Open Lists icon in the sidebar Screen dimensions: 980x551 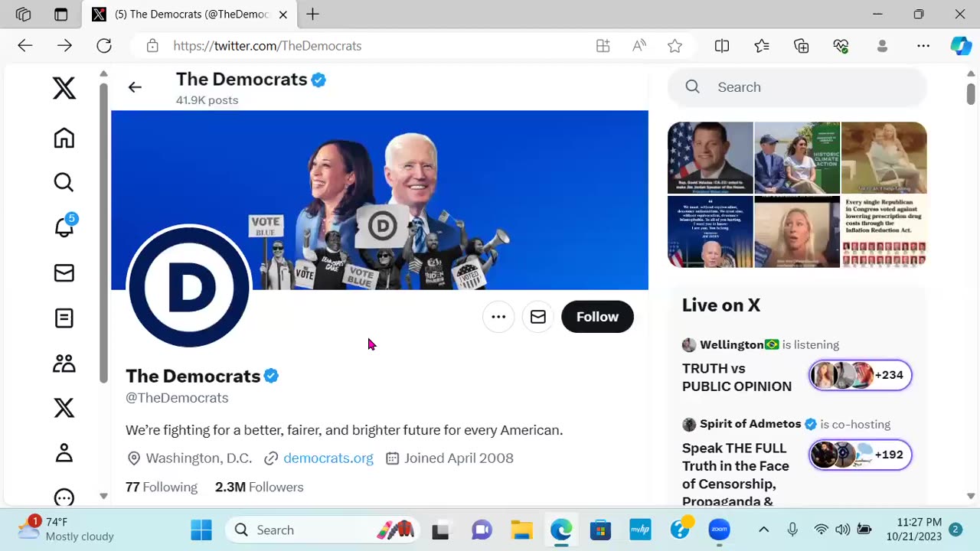(x=64, y=318)
